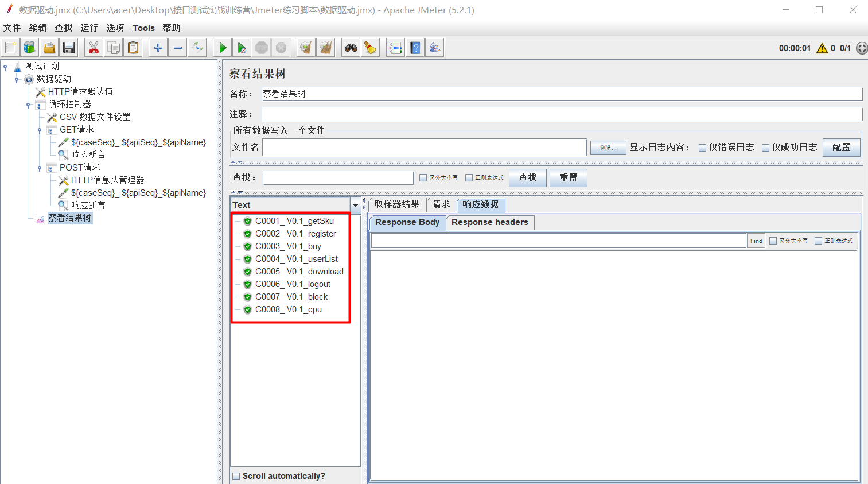The height and width of the screenshot is (484, 868).
Task: Collapse the 数据驱动 thread group node
Action: click(17, 79)
